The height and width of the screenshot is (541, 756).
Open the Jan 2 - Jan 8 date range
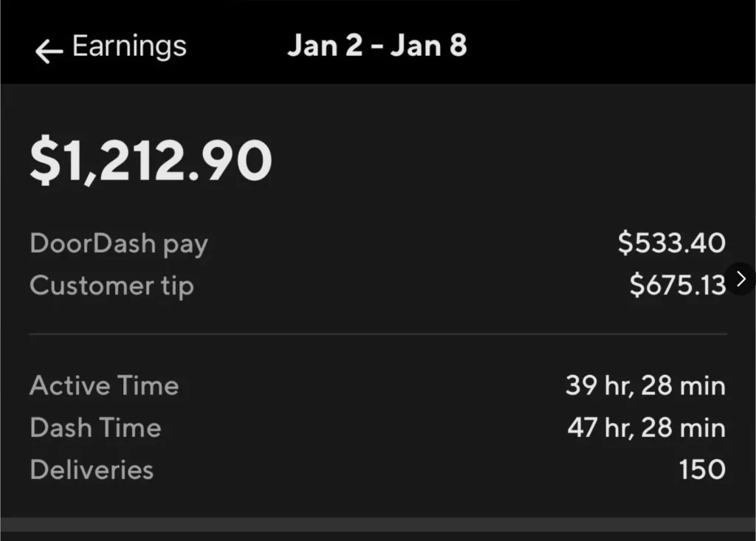(377, 46)
